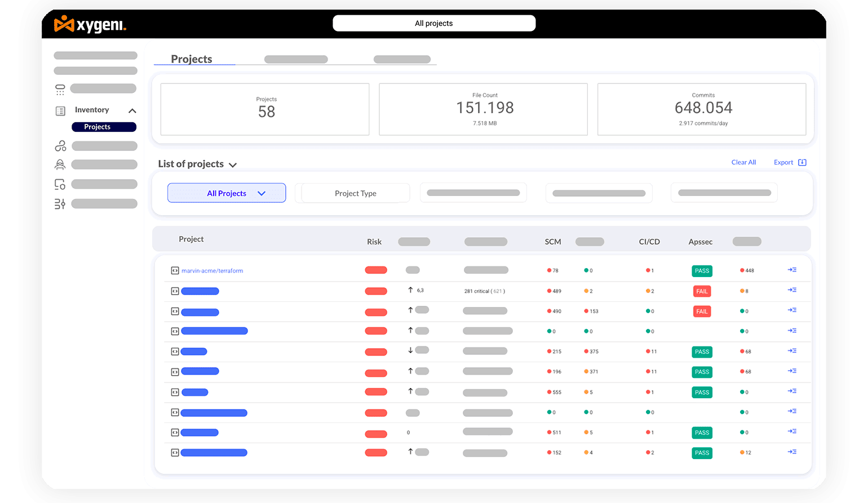Image resolution: width=868 pixels, height=503 pixels.
Task: Click code icon beside marvin-acme/terraform
Action: point(175,271)
